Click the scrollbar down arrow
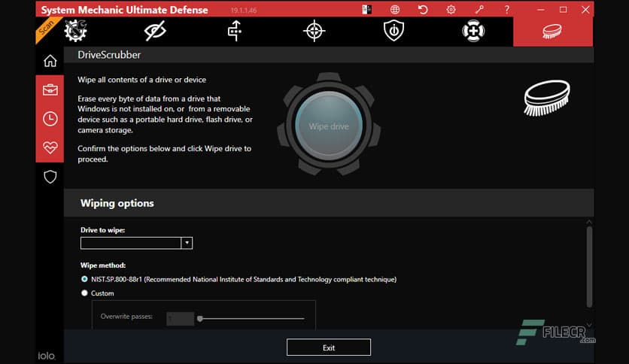The width and height of the screenshot is (629, 364). pyautogui.click(x=589, y=324)
